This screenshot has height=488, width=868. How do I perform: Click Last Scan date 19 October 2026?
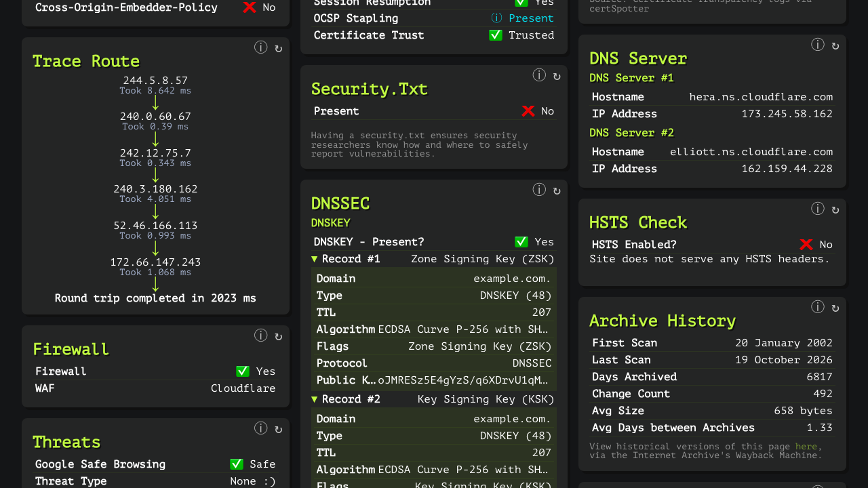784,360
